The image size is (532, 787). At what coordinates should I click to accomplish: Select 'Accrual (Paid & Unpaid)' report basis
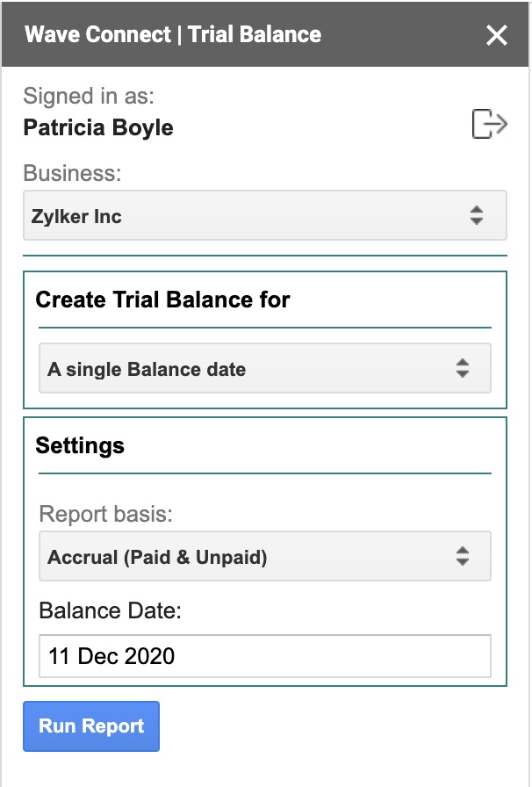click(263, 556)
